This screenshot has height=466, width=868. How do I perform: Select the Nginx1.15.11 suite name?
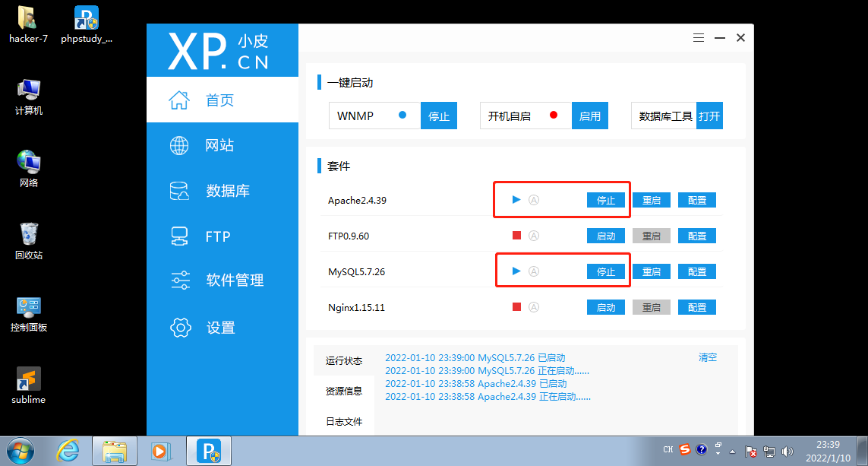point(356,308)
